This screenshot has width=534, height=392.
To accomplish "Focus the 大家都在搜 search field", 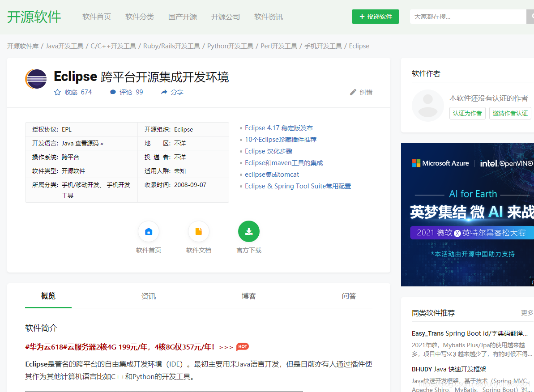I will (468, 17).
